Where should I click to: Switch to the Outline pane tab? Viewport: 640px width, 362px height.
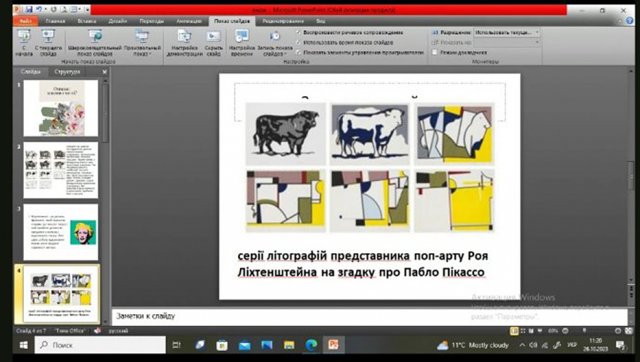click(x=67, y=72)
